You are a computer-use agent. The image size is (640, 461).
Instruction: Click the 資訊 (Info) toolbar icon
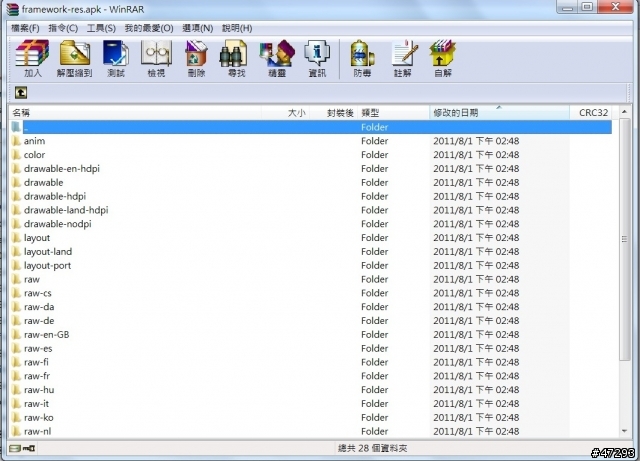(317, 58)
